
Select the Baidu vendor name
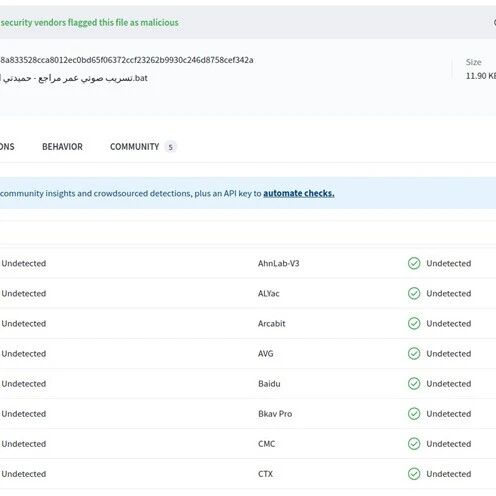269,384
